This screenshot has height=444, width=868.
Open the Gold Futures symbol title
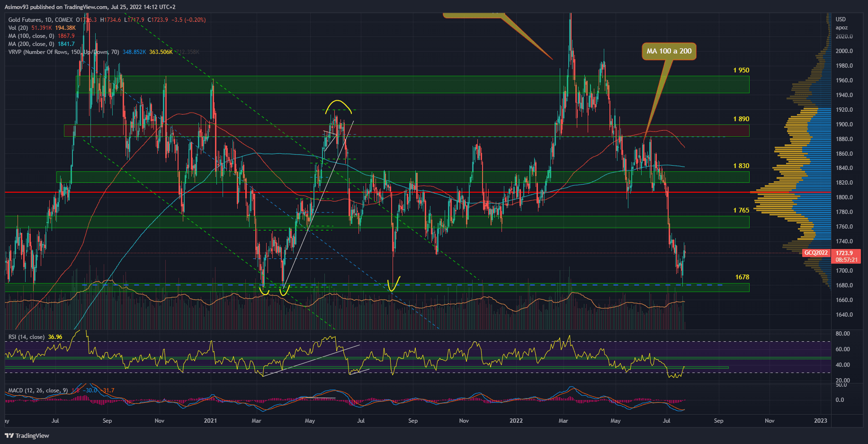tap(40, 20)
